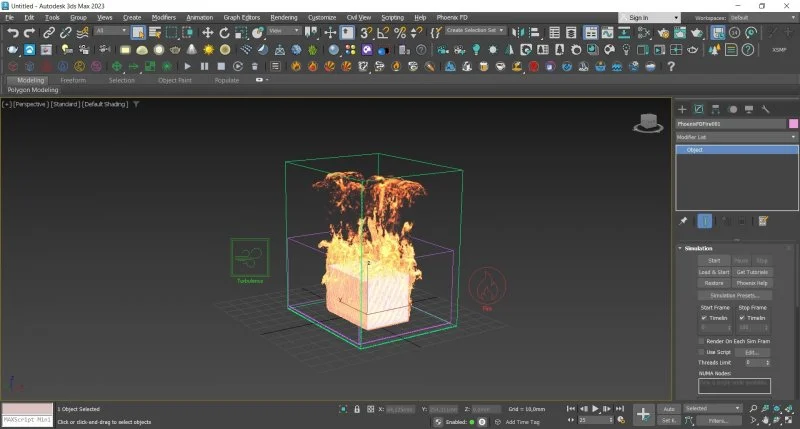Click the pink object color swatch
Screen dimensions: 800x429
tap(793, 124)
